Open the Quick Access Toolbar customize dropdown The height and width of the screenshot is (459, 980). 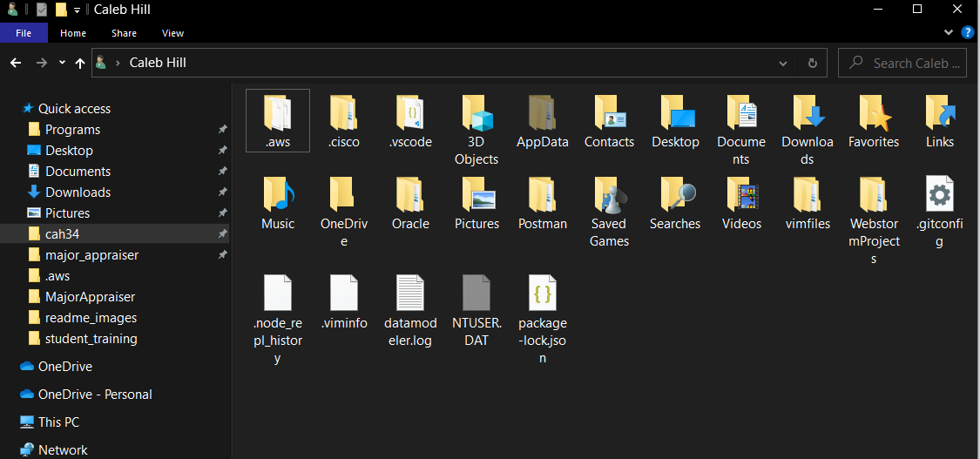pos(77,10)
